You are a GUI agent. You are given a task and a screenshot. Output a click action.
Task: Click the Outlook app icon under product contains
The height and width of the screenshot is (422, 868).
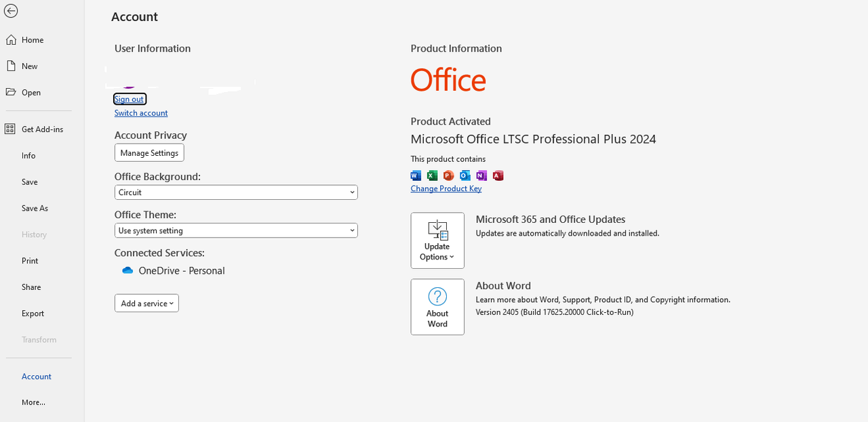pyautogui.click(x=465, y=175)
